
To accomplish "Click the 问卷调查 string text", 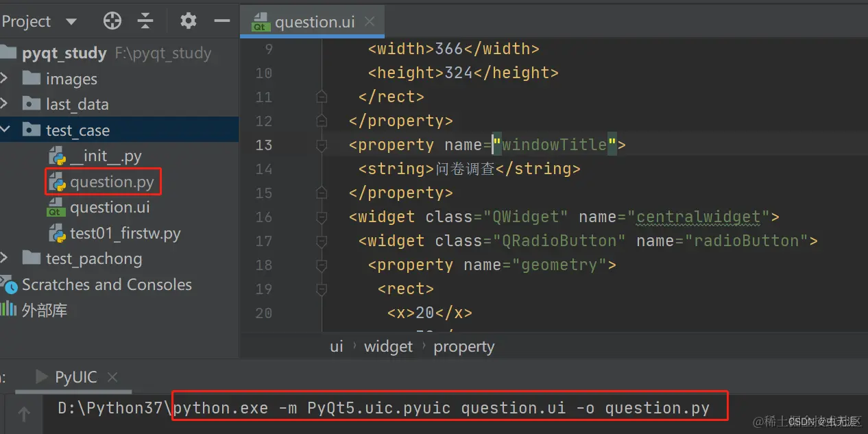I will pos(466,169).
